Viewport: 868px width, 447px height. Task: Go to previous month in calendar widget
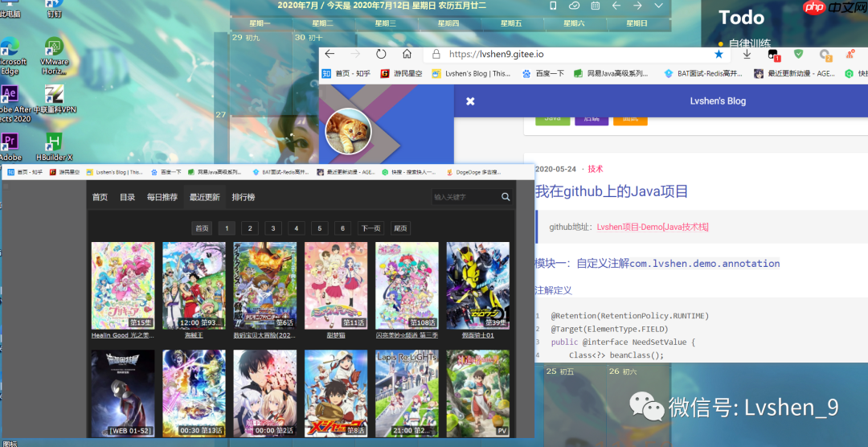pos(616,6)
